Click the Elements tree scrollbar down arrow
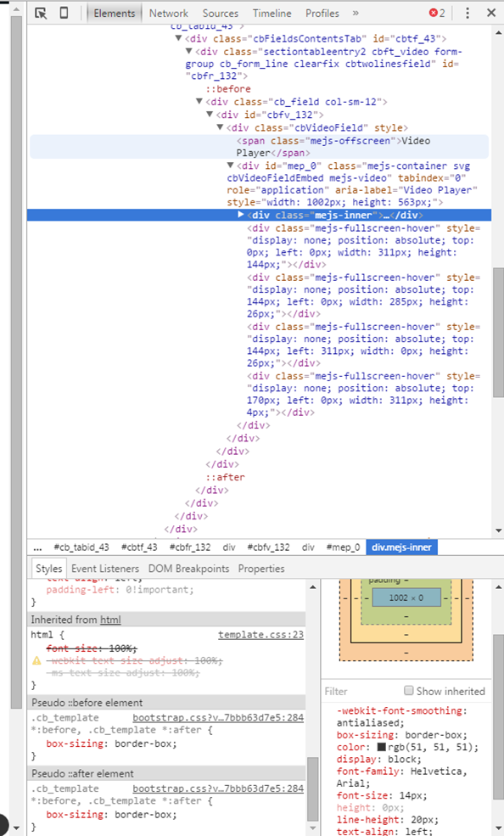The image size is (504, 836). coord(499,530)
